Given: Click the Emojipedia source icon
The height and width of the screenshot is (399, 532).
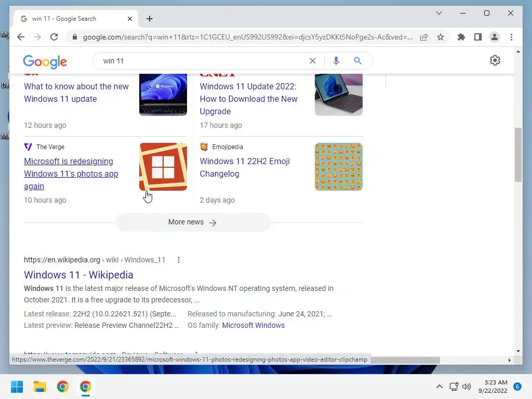Looking at the screenshot, I should [x=204, y=147].
